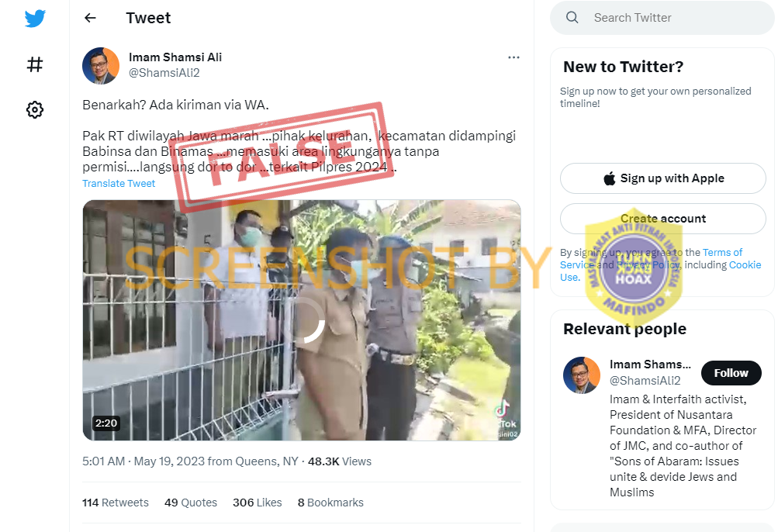This screenshot has height=532, width=778.
Task: Follow Imam Shamsi Ali
Action: (731, 373)
